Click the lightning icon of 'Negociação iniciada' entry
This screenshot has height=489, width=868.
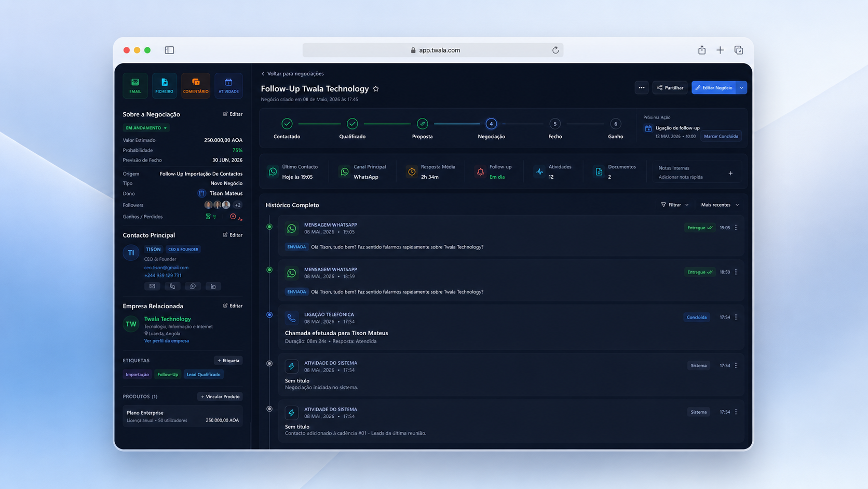292,366
